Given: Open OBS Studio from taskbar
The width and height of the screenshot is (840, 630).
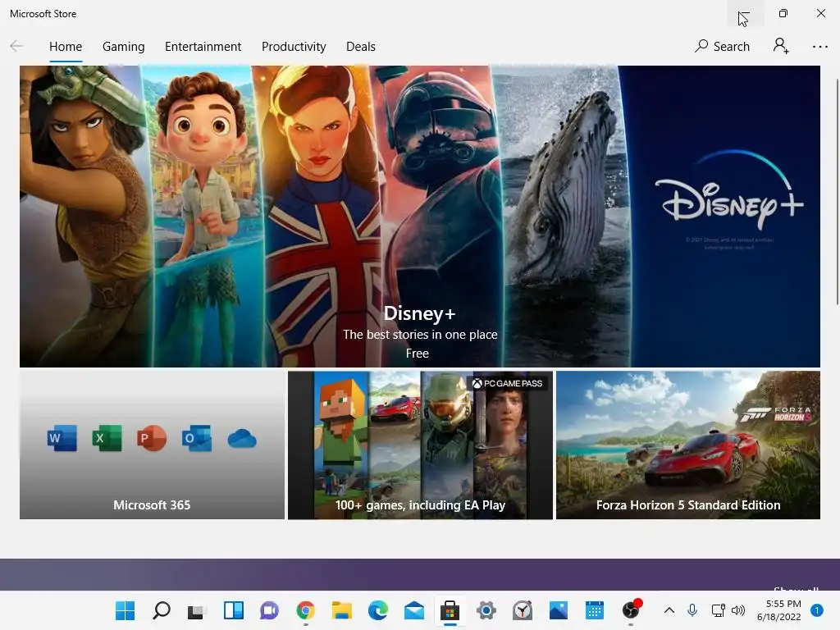Looking at the screenshot, I should (x=631, y=609).
